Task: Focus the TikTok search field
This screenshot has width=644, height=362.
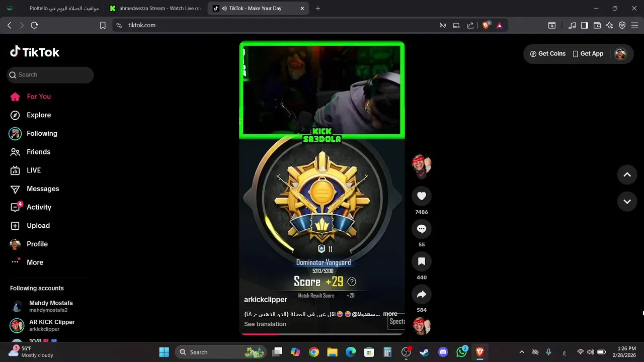Action: [50, 75]
